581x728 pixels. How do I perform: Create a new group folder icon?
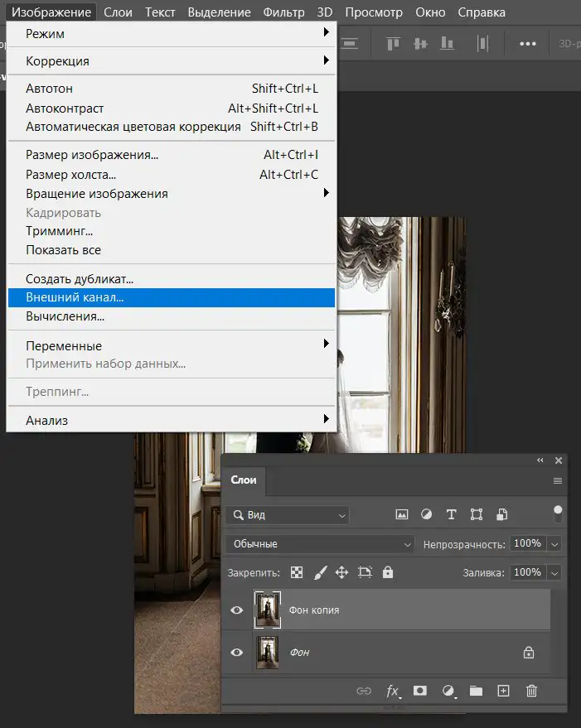coord(476,691)
